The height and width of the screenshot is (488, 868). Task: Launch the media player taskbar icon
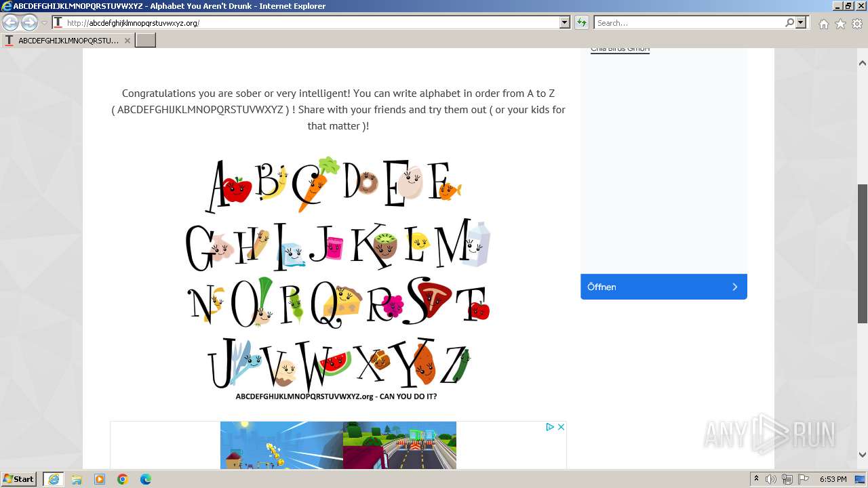(x=100, y=479)
